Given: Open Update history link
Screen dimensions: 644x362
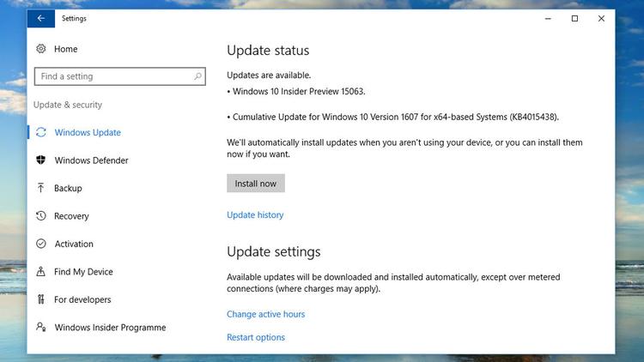Looking at the screenshot, I should tap(255, 214).
